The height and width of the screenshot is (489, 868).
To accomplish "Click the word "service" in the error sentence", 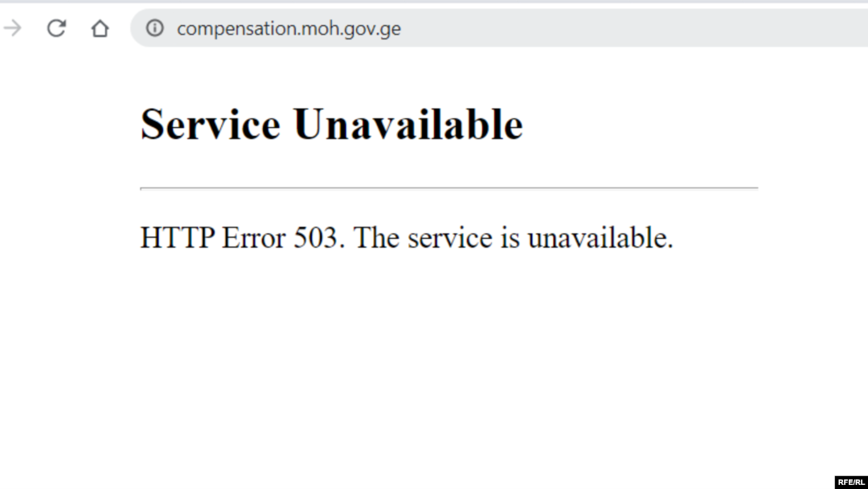I will pos(450,239).
